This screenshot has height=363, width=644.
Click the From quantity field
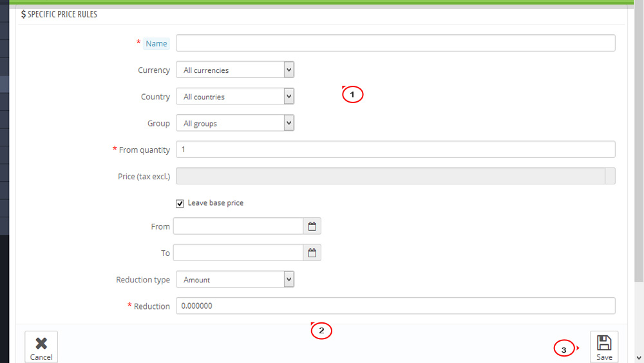click(x=395, y=149)
